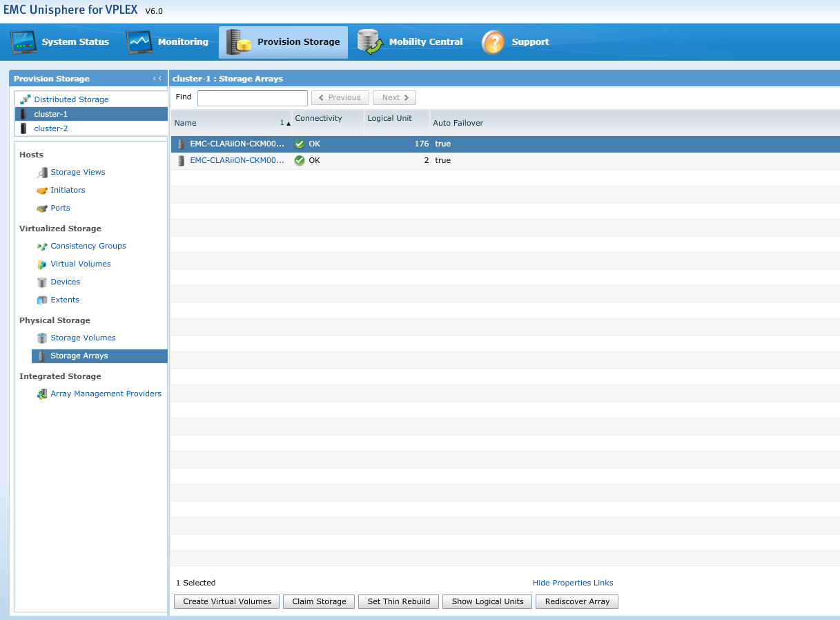Image resolution: width=840 pixels, height=620 pixels.
Task: Open the Storage Volumes link
Action: click(83, 338)
